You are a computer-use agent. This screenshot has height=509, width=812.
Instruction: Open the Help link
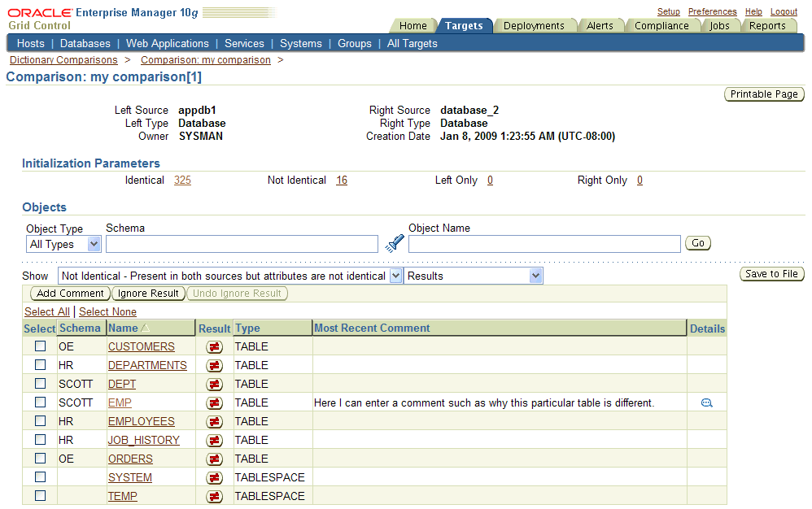[753, 11]
